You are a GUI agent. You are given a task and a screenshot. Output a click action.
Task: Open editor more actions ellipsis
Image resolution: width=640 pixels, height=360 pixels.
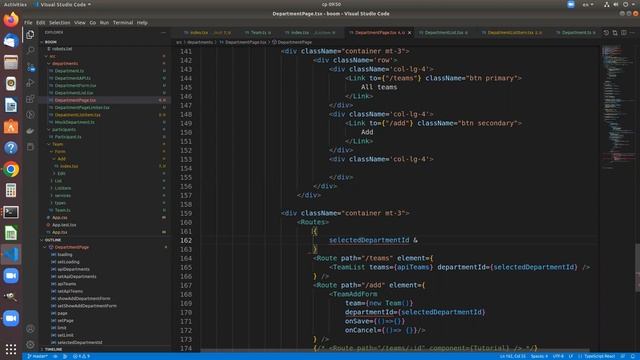point(632,33)
